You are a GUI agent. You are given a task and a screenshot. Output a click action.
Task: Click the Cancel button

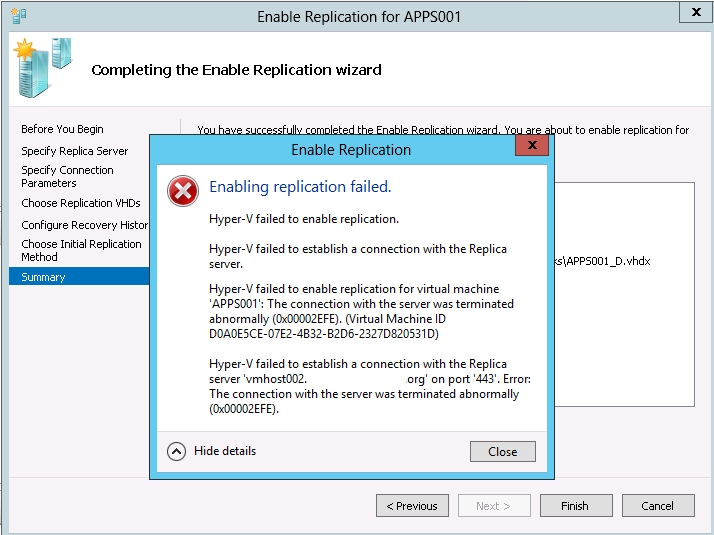point(658,506)
